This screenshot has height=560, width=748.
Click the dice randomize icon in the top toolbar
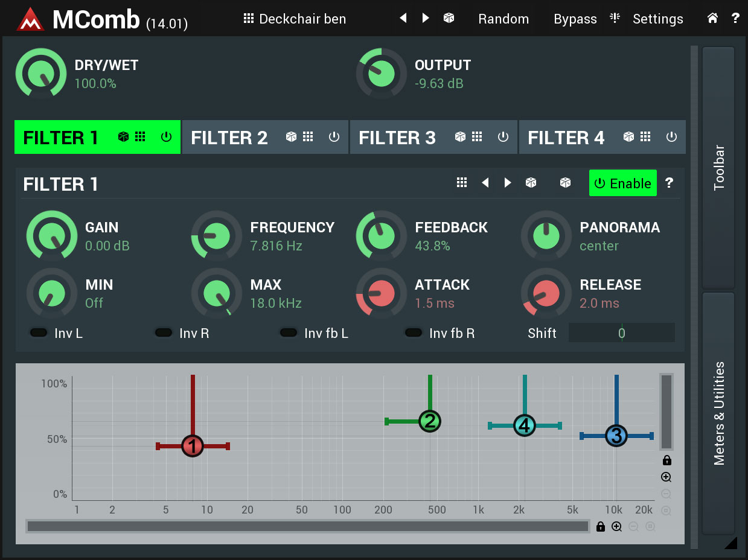pos(449,19)
